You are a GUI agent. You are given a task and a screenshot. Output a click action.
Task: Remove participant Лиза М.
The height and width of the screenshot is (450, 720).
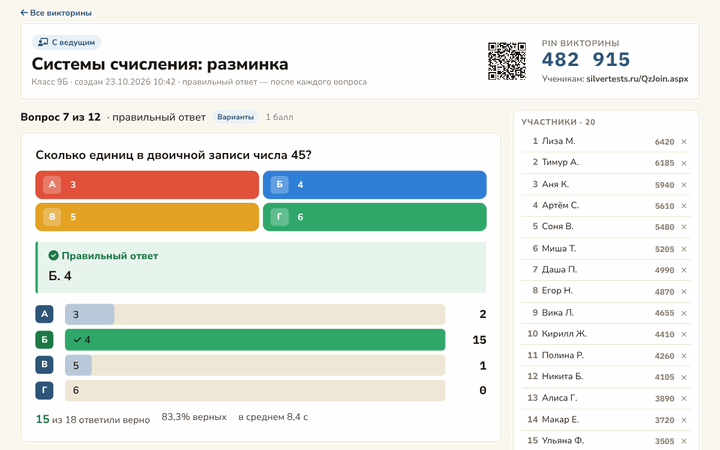tap(684, 142)
